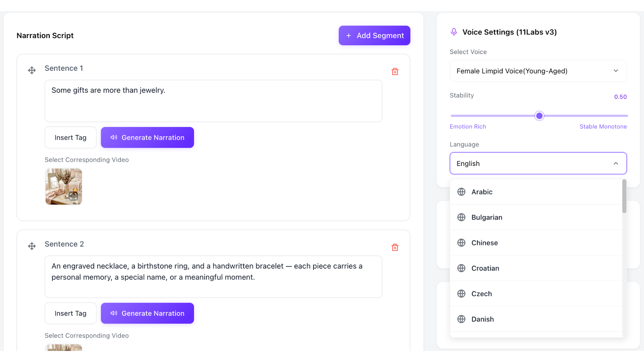Choose Bulgarian from the language list

coord(536,217)
